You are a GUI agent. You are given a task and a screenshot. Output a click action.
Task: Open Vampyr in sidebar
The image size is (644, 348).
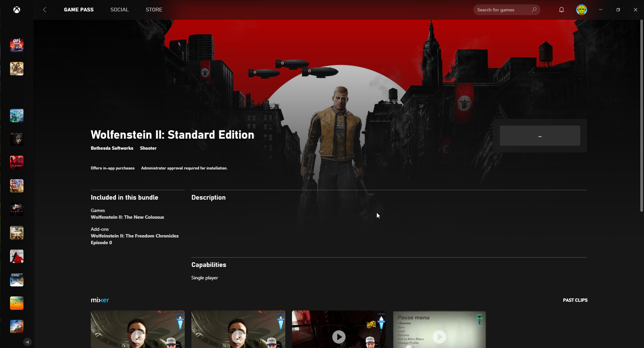tap(17, 209)
